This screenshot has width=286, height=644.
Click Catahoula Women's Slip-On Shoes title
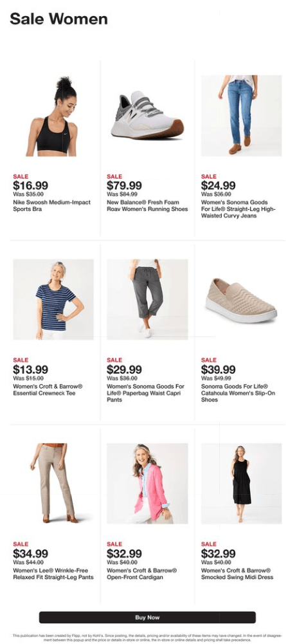(238, 393)
